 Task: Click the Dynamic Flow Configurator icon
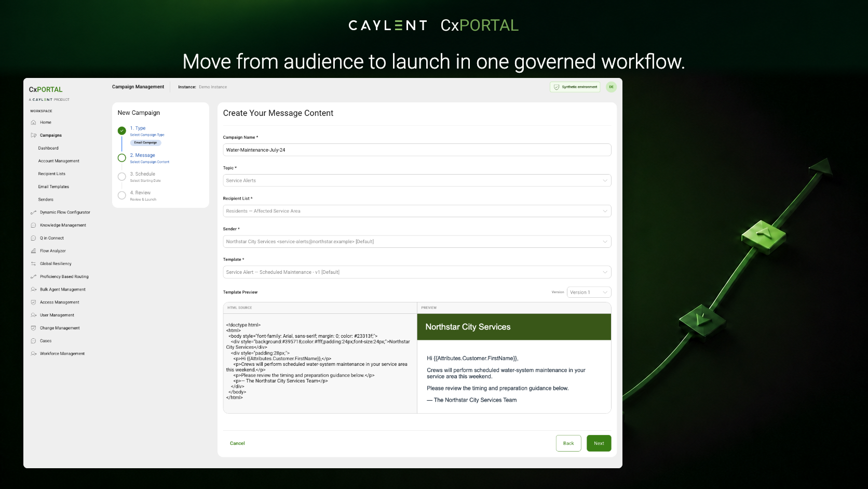pyautogui.click(x=33, y=213)
